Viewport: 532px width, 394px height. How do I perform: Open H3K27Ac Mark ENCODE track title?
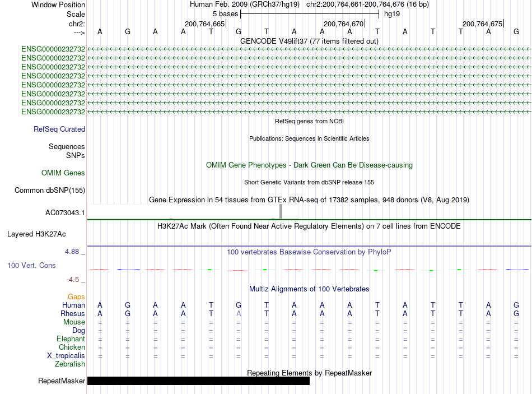309,226
